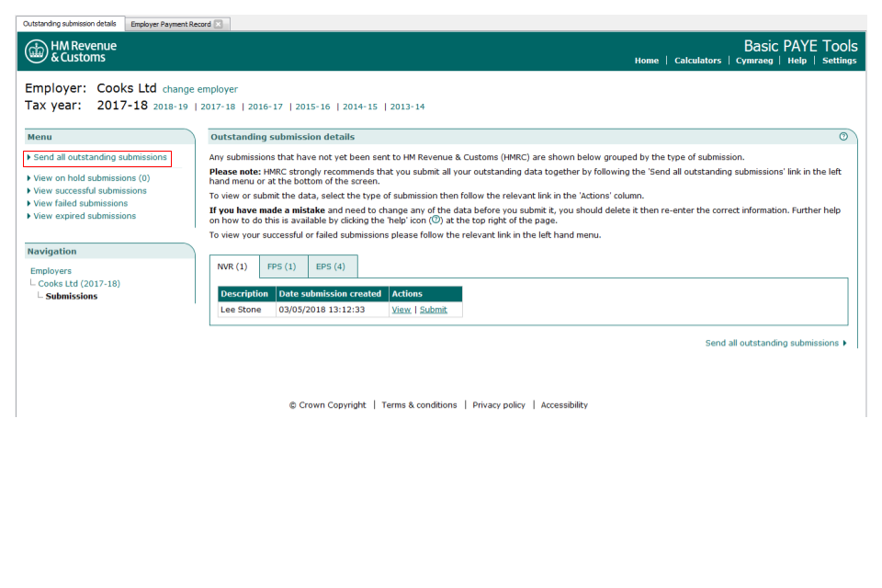The width and height of the screenshot is (882, 588).
Task: Click the Description column header
Action: pos(247,294)
